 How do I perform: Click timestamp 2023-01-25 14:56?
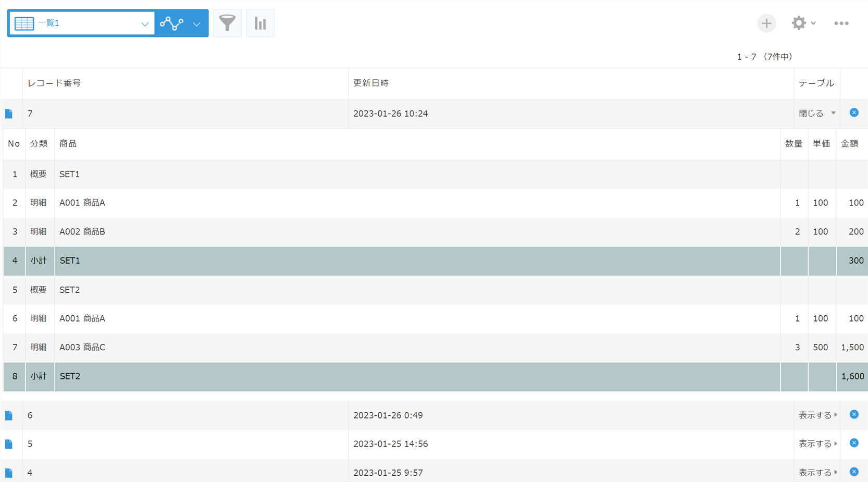tap(391, 444)
